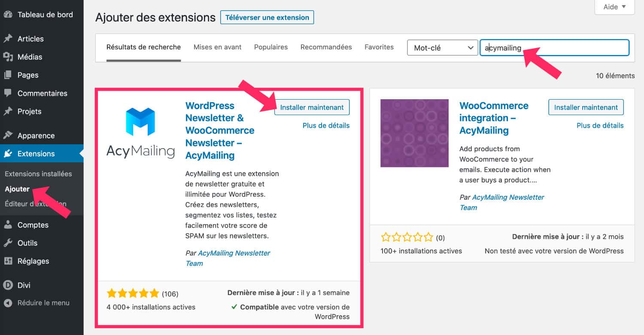Screen dimensions: 644x335
Task: Click the AcyMailing logo thumbnail
Action: pyautogui.click(x=141, y=133)
